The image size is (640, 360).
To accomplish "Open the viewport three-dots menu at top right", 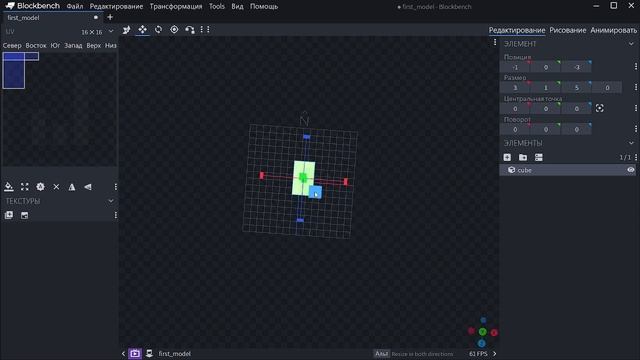I will tap(495, 42).
